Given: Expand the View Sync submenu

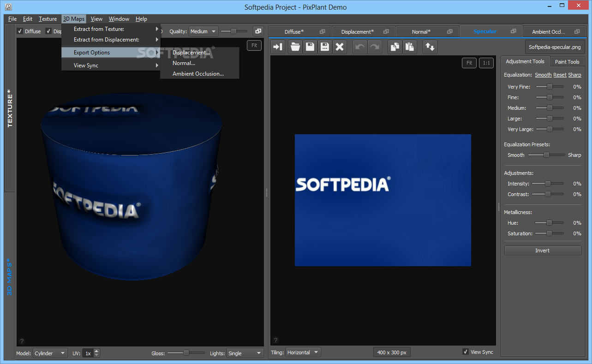Looking at the screenshot, I should point(111,66).
